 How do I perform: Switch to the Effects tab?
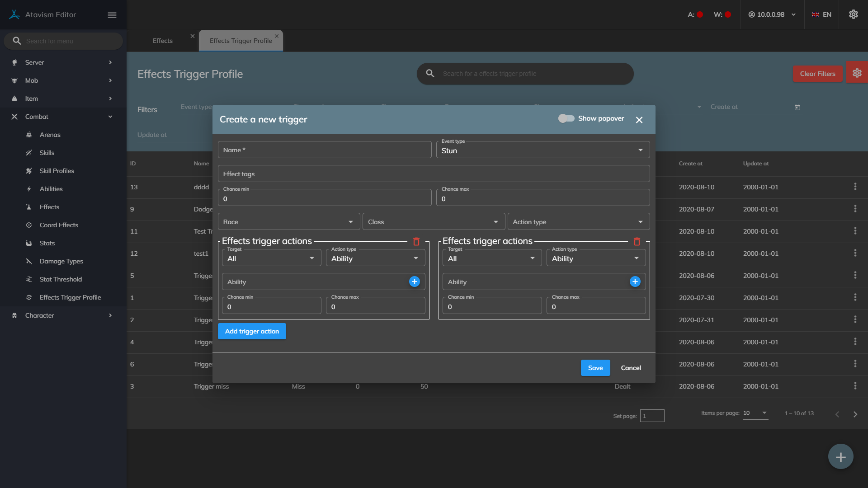(x=162, y=41)
